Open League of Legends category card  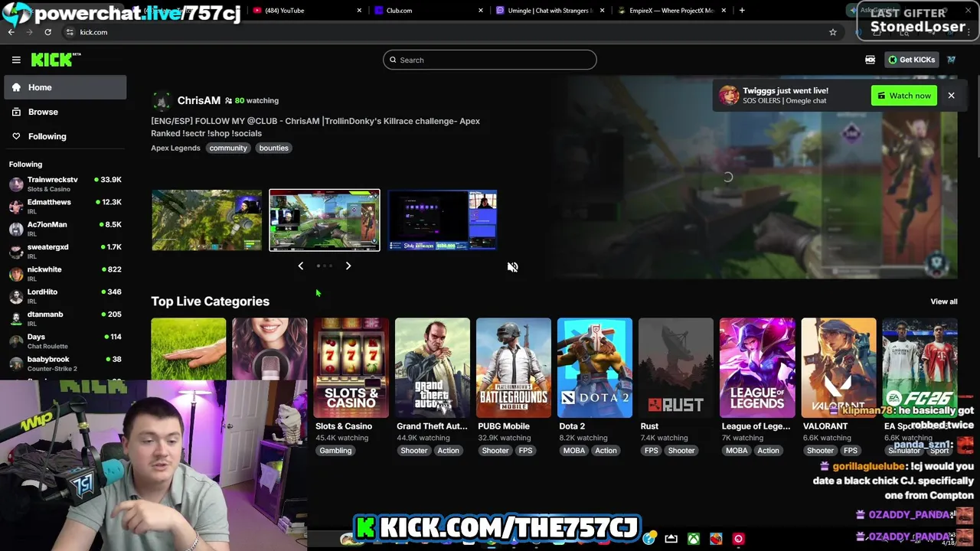point(757,368)
